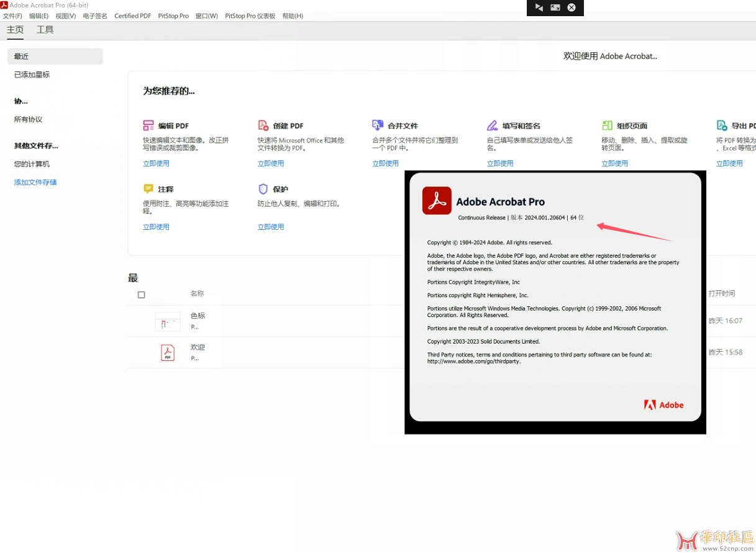Select 您的计算机 in the left sidebar

click(32, 164)
